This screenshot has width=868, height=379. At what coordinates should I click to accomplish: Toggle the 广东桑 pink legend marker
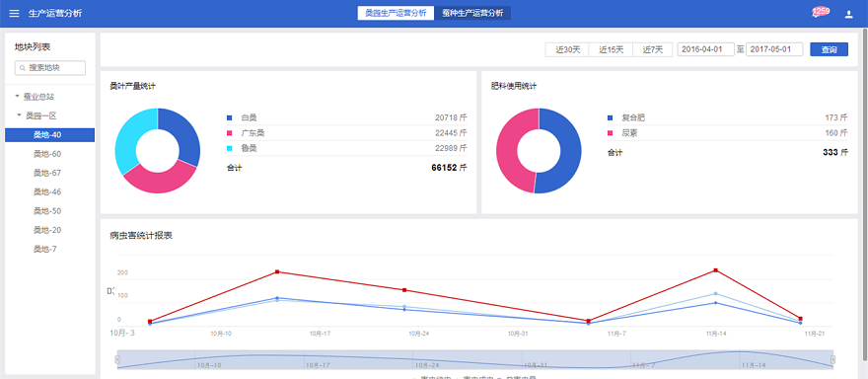tap(229, 133)
